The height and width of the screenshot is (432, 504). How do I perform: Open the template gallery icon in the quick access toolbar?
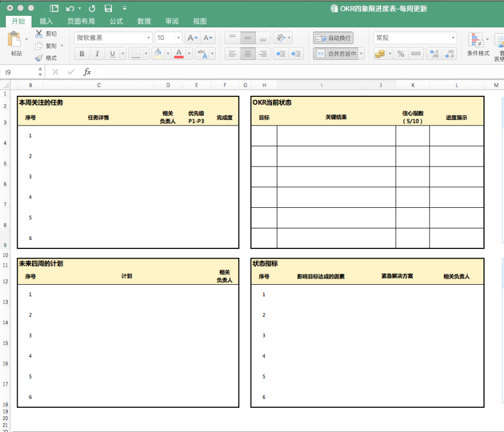(x=55, y=8)
